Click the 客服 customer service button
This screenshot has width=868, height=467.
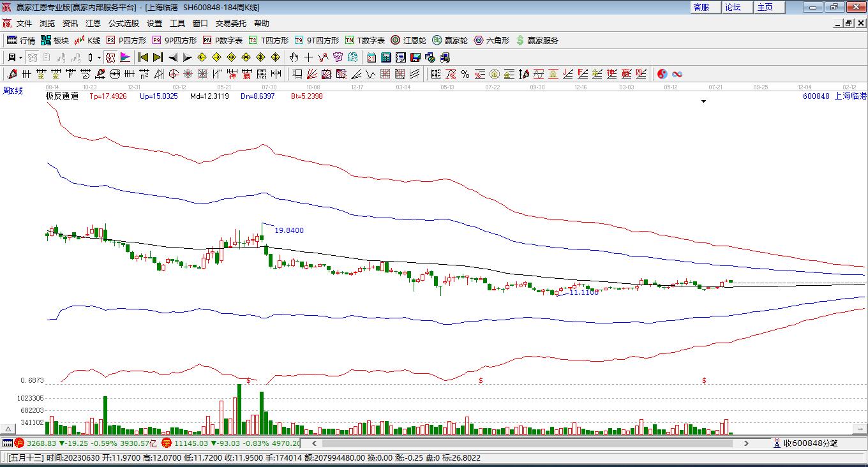point(705,7)
